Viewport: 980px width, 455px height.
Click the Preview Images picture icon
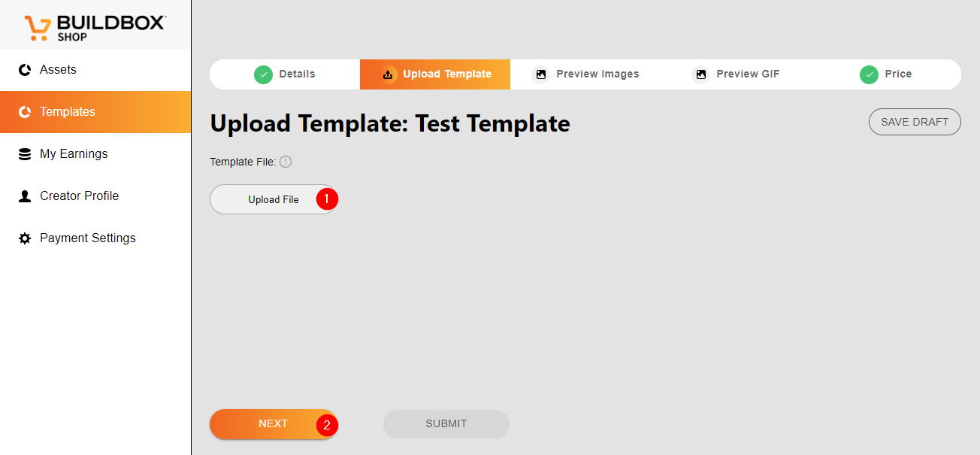point(540,74)
